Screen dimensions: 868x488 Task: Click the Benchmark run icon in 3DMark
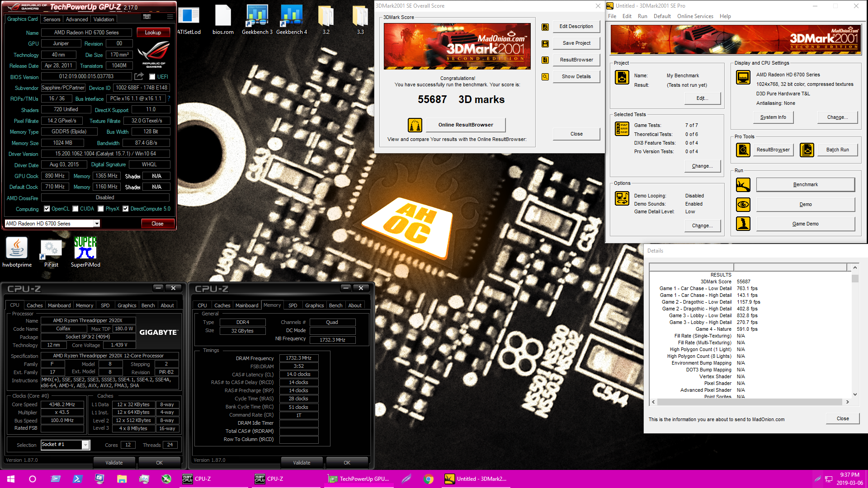(x=743, y=184)
